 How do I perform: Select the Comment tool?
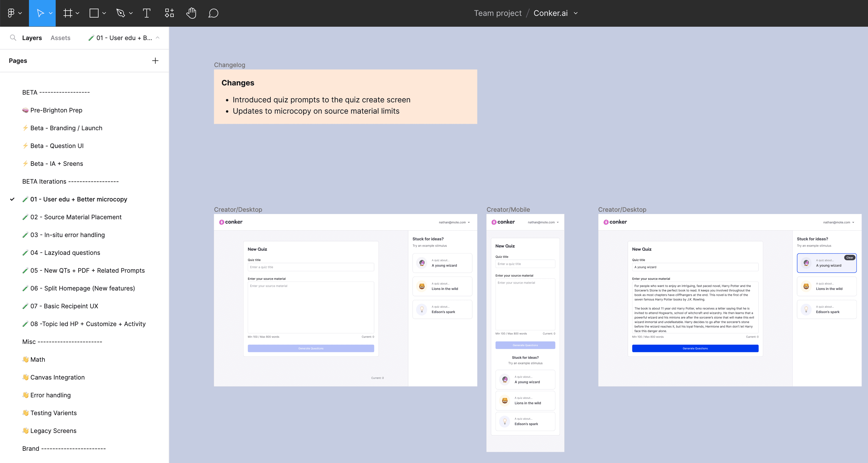coord(213,13)
